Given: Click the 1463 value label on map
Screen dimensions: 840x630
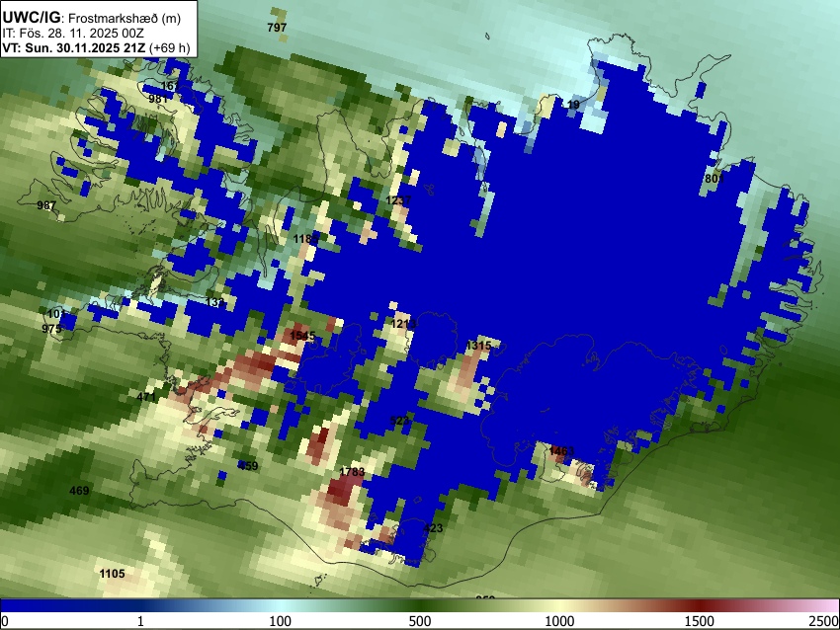Looking at the screenshot, I should 561,451.
